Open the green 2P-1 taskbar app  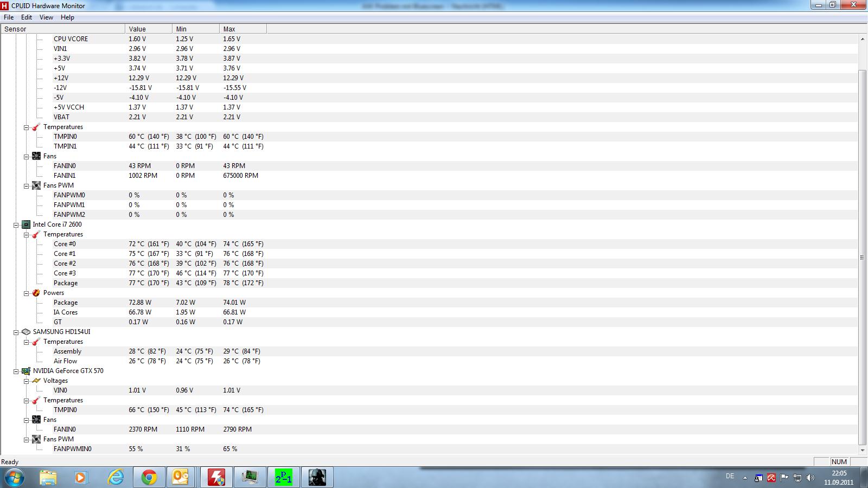point(284,477)
